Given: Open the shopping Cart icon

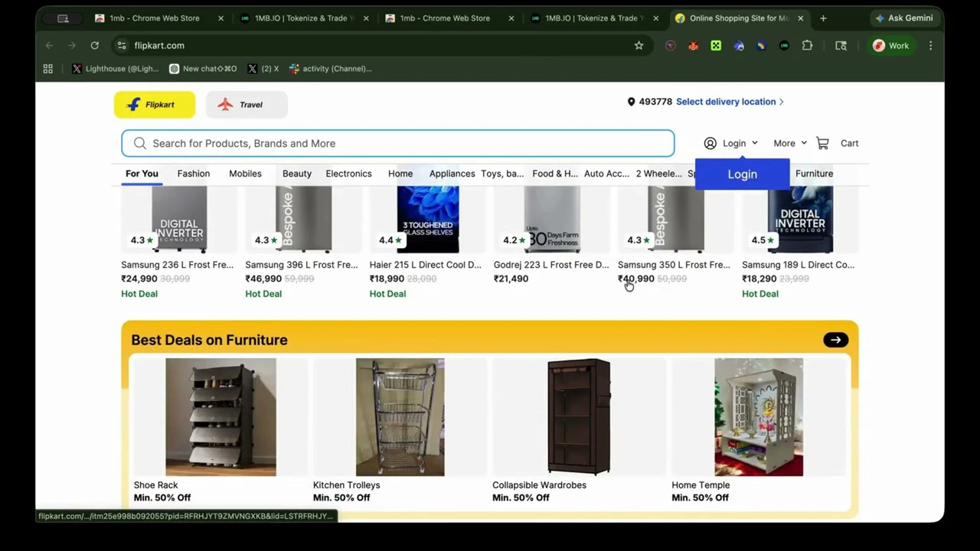Looking at the screenshot, I should [823, 143].
